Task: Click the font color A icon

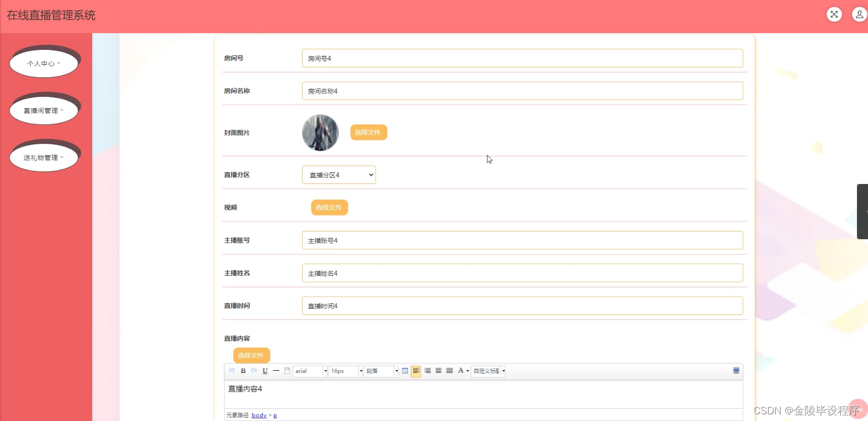Action: (461, 371)
